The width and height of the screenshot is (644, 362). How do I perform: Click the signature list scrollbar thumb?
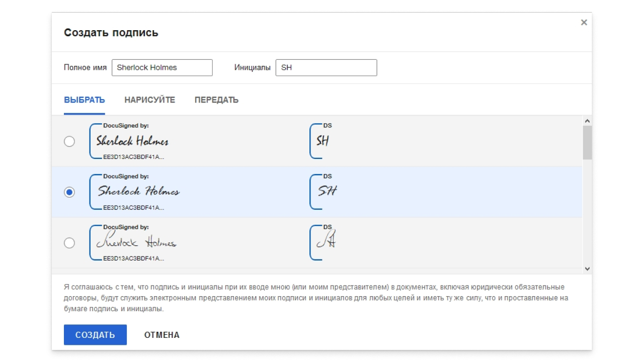pyautogui.click(x=587, y=142)
